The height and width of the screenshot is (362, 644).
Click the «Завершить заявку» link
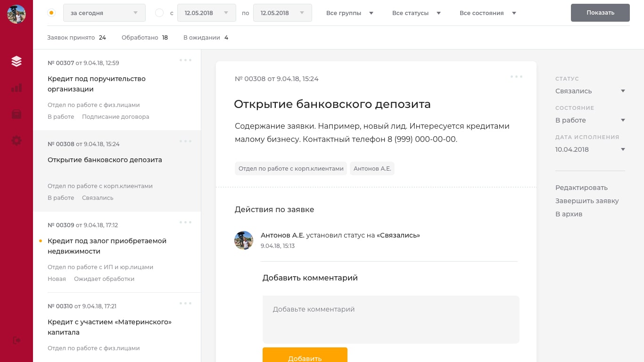coord(587,201)
